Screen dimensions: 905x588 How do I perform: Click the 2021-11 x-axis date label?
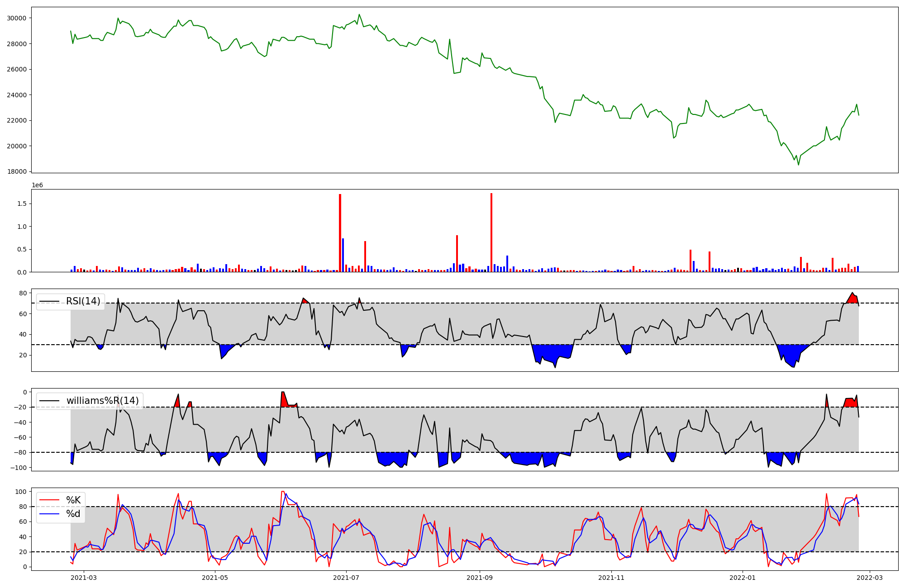pos(611,578)
